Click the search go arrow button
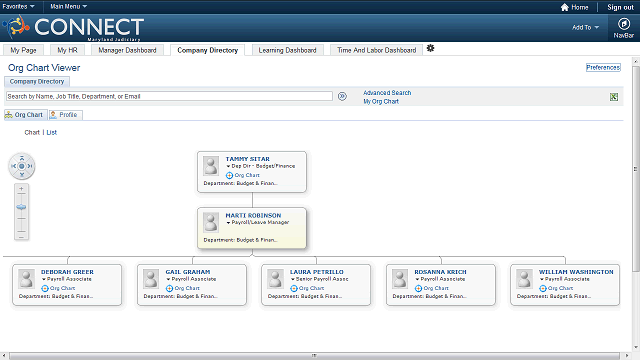The height and width of the screenshot is (360, 640). click(342, 96)
